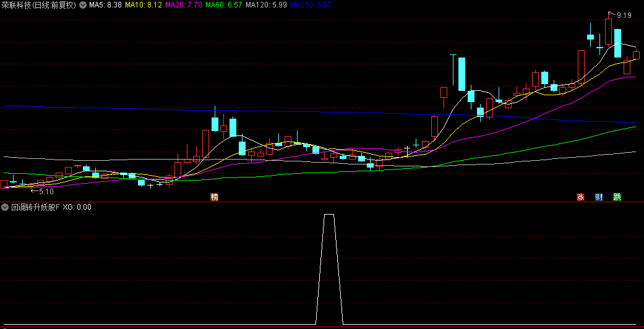This screenshot has width=644, height=329.
Task: Expand the 回调转升妖股F indicator dropdown arrow
Action: (5, 207)
